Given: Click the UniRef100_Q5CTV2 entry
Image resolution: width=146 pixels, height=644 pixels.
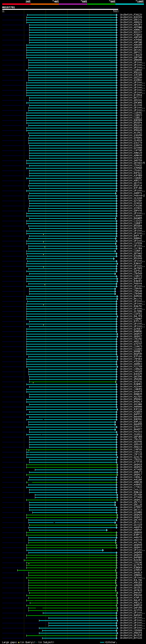Looking at the screenshot, I should pyautogui.click(x=131, y=502).
